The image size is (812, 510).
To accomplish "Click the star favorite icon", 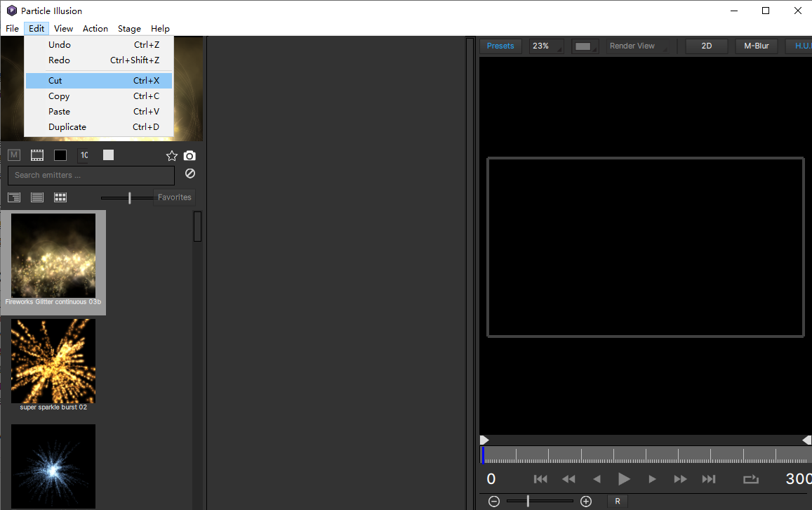I will click(171, 156).
